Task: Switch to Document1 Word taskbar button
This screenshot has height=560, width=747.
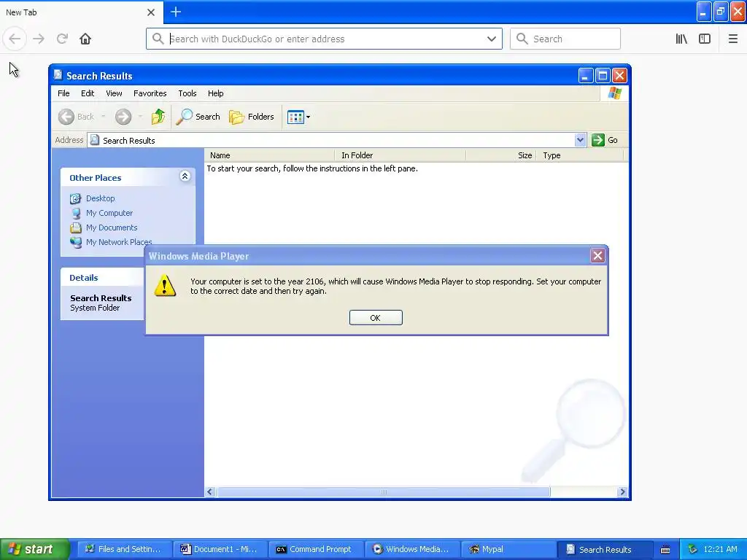Action: (x=220, y=549)
